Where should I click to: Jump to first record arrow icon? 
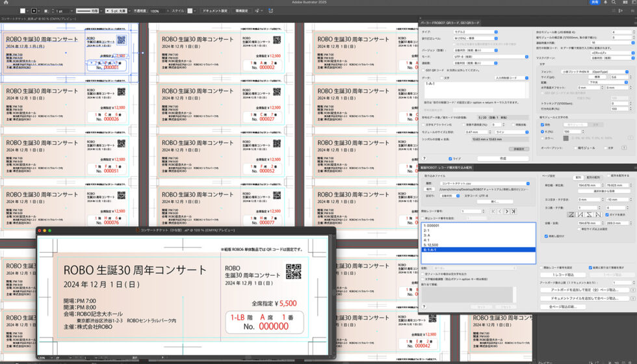click(x=493, y=211)
